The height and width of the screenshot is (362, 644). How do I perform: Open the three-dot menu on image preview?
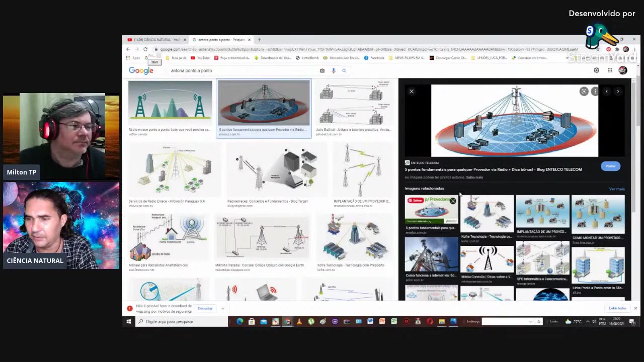click(595, 92)
